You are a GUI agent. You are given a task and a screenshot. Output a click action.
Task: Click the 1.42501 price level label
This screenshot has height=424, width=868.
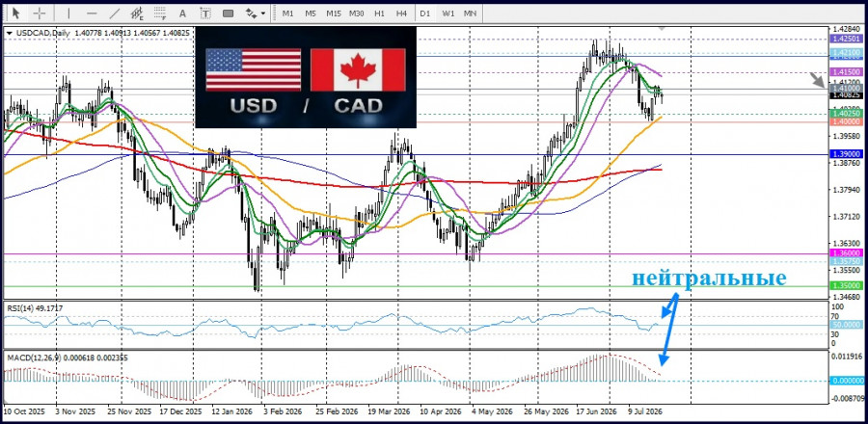[847, 39]
